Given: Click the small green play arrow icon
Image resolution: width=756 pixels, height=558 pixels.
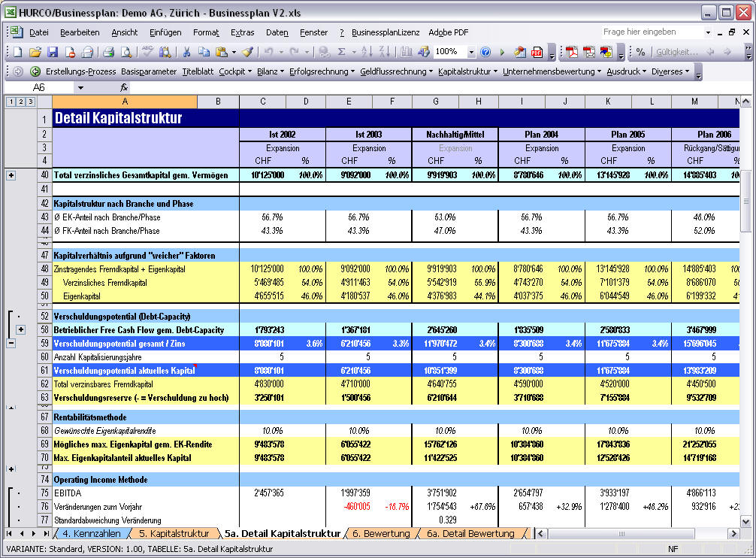Looking at the screenshot, I should [x=503, y=52].
